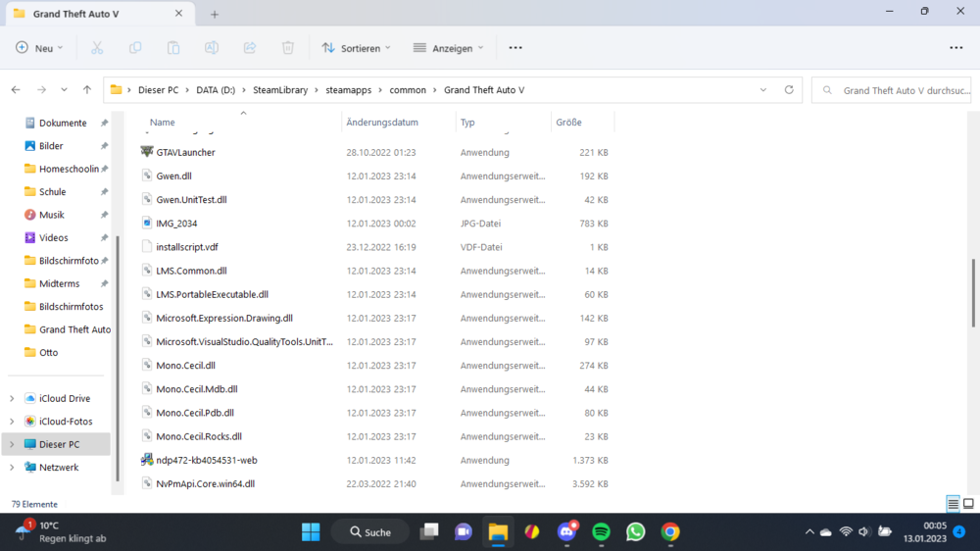Viewport: 980px width, 551px height.
Task: Click the Rename icon in toolbar
Action: [x=212, y=48]
